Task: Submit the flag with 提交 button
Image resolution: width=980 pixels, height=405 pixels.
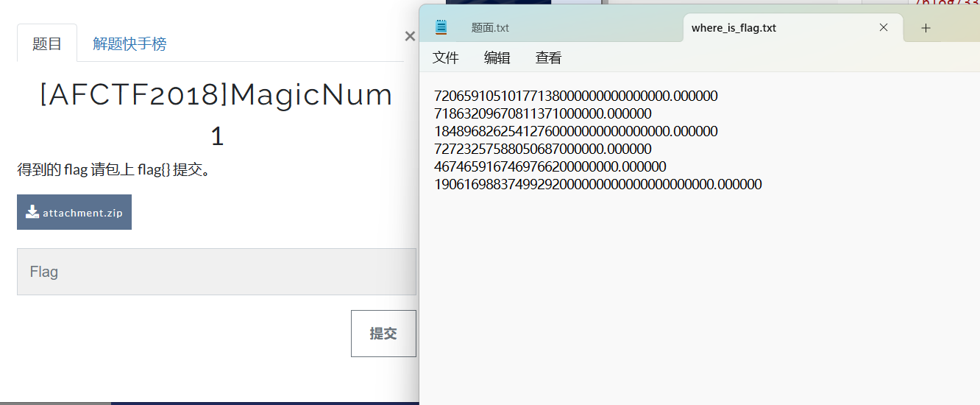Action: click(x=383, y=334)
